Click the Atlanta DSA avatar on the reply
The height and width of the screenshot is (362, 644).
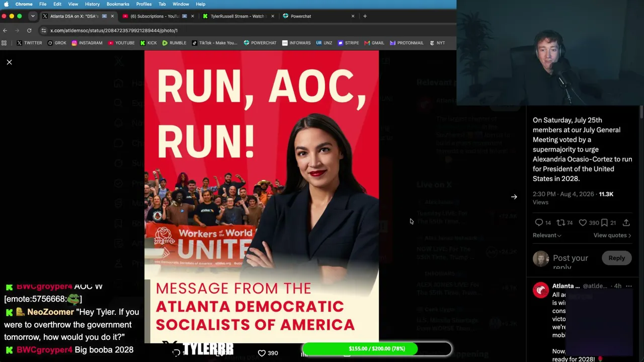point(541,290)
